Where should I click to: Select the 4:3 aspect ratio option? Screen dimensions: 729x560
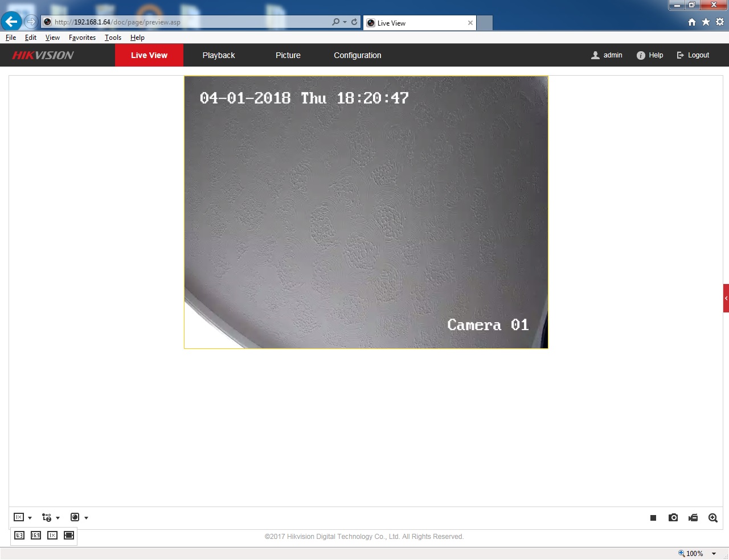[19, 536]
